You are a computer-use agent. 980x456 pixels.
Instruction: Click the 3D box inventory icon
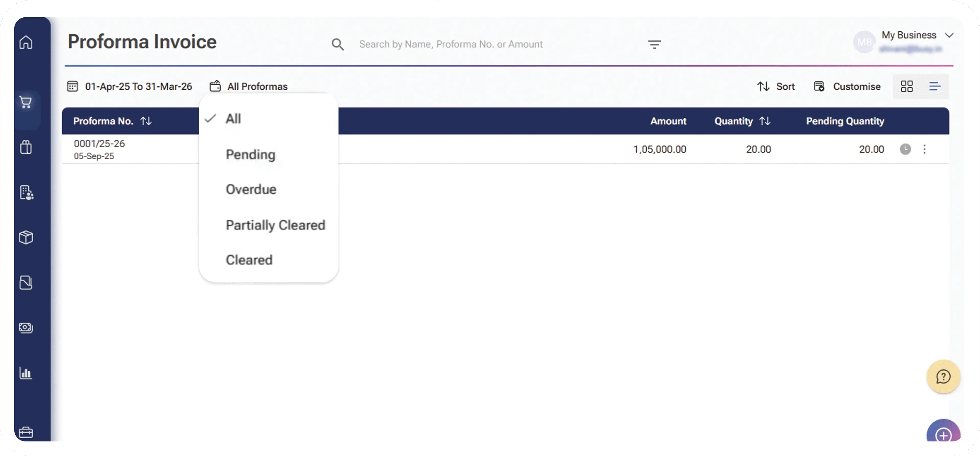pos(26,237)
